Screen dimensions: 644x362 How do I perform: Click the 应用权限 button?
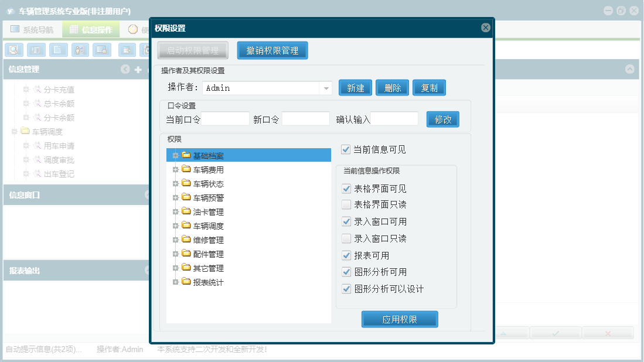400,319
